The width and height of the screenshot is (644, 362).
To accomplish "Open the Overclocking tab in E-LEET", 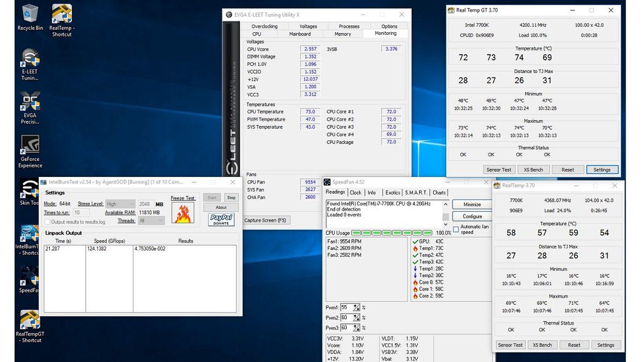I will click(264, 26).
